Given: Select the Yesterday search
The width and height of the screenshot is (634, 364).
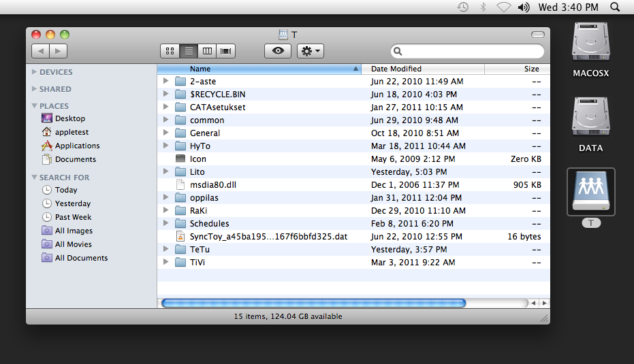Looking at the screenshot, I should (x=66, y=203).
